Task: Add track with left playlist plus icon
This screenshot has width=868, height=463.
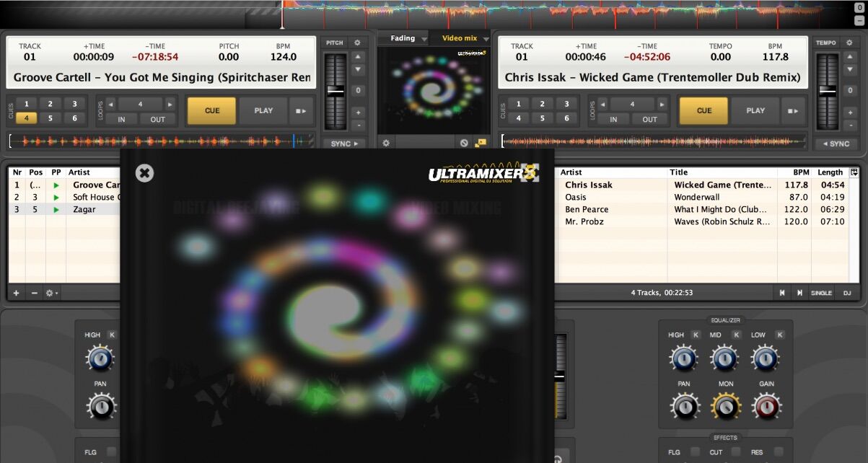Action: pos(17,293)
